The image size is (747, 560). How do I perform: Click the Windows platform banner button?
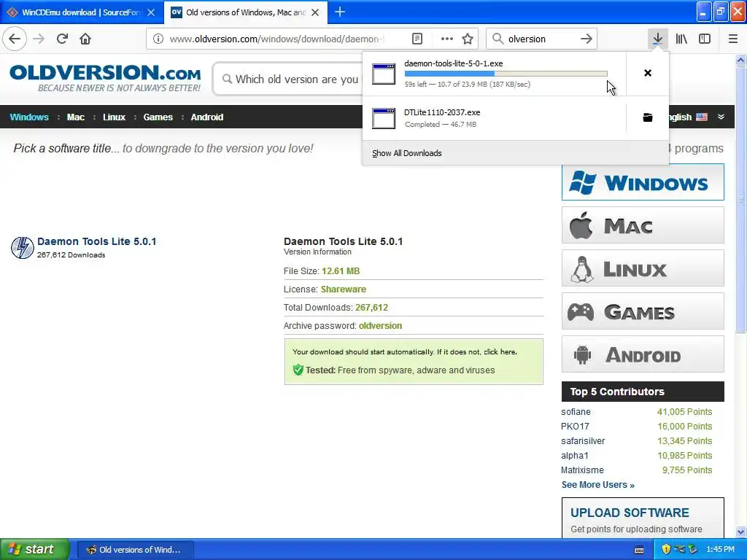[x=643, y=182]
